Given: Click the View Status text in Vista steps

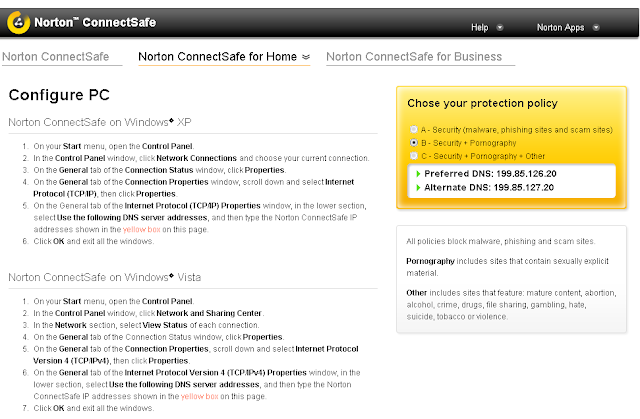Looking at the screenshot, I should pos(165,325).
